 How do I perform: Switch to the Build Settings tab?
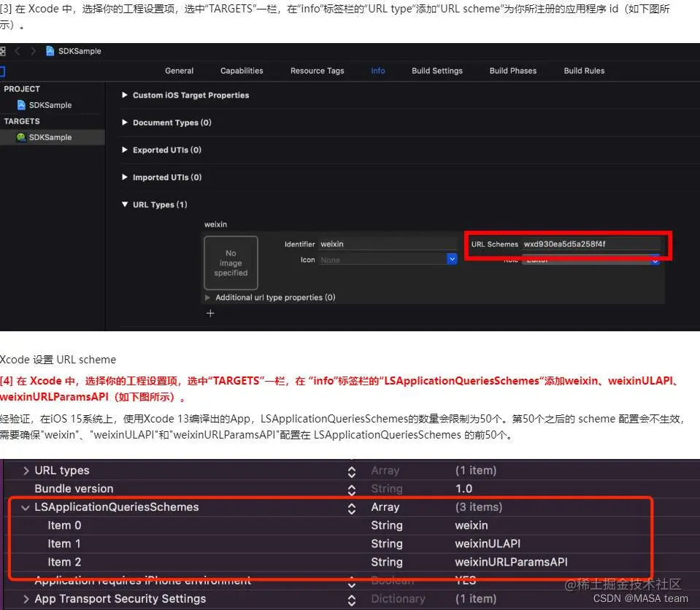click(436, 71)
